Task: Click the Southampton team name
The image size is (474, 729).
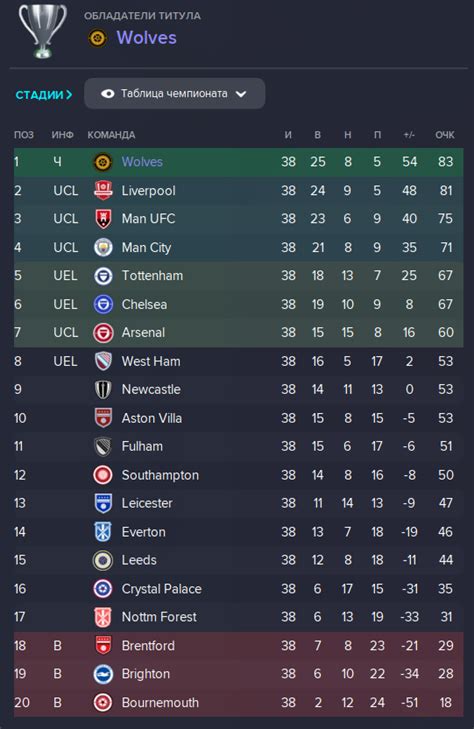Action: click(x=160, y=475)
